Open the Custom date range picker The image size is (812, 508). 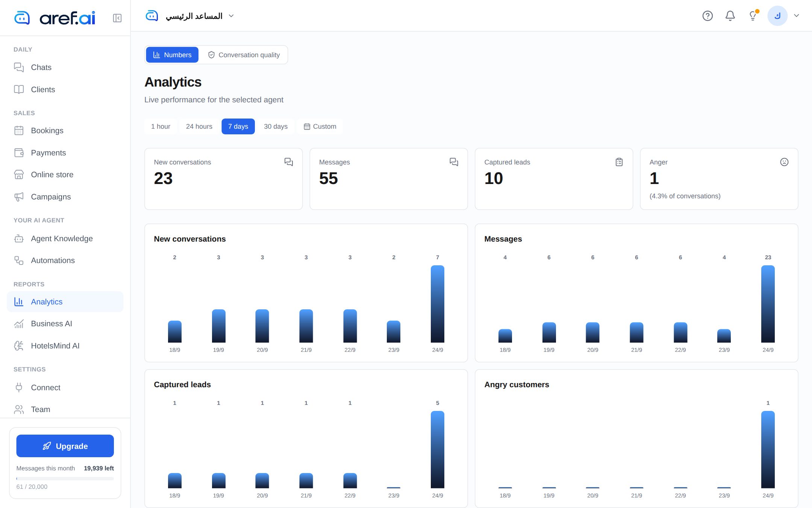(x=320, y=126)
